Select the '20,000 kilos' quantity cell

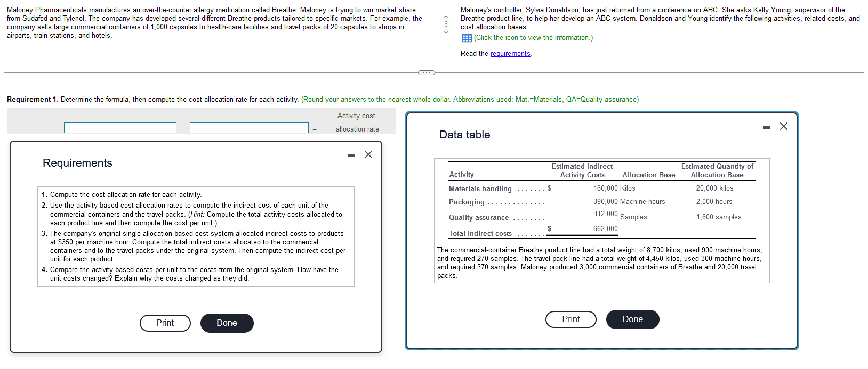[714, 188]
